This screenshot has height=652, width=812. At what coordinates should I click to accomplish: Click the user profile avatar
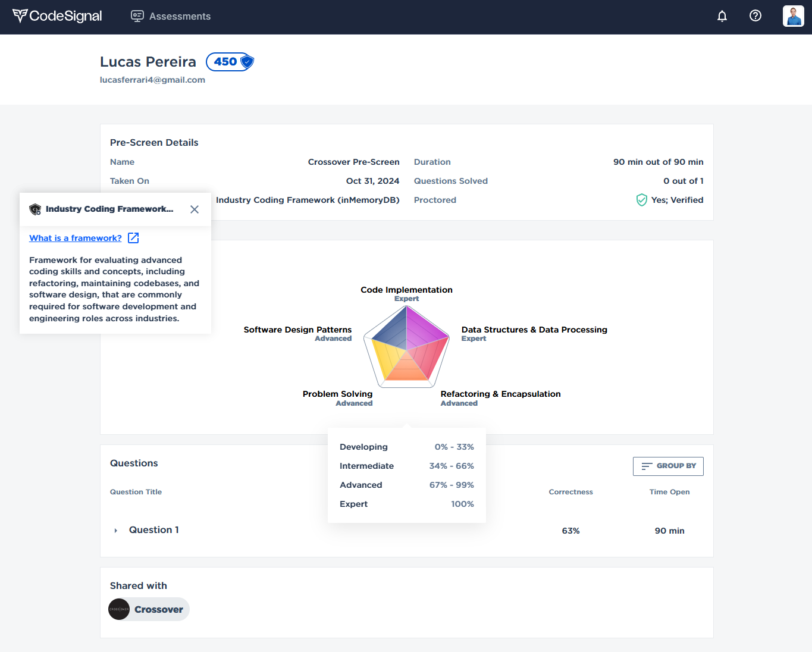pyautogui.click(x=793, y=16)
